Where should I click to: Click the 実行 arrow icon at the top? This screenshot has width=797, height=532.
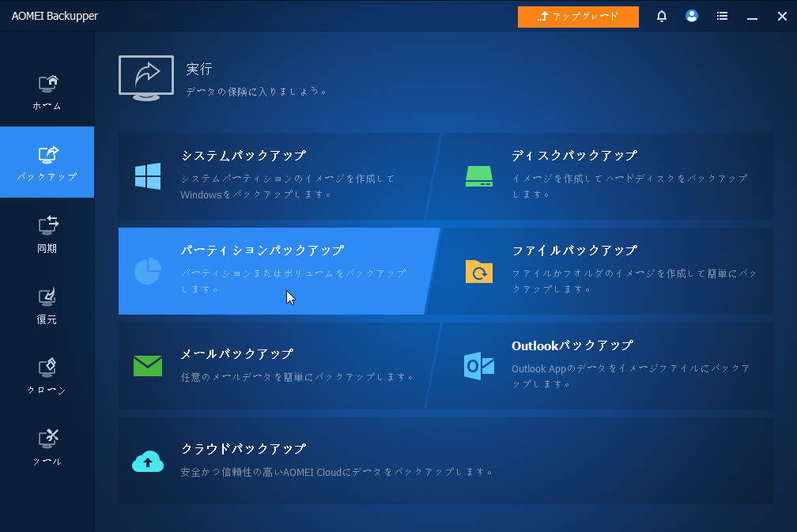[145, 77]
